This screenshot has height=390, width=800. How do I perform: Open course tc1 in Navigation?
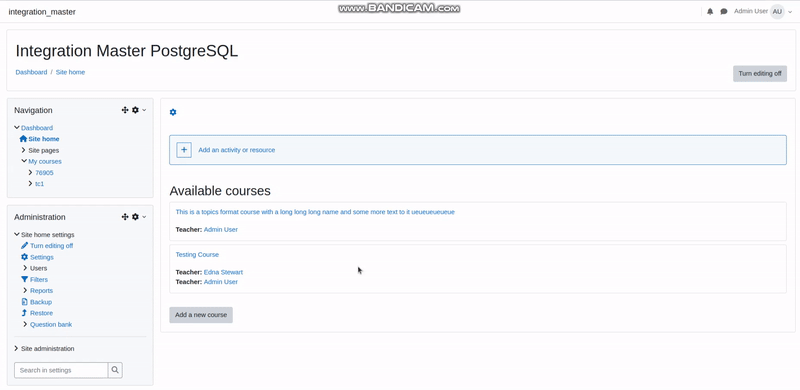40,184
